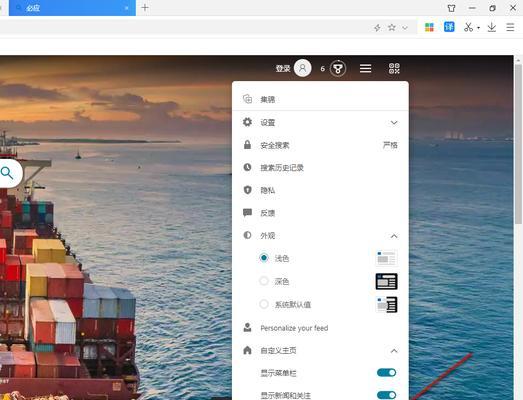The height and width of the screenshot is (400, 523).
Task: Expand the 设置 section chevron
Action: point(394,123)
